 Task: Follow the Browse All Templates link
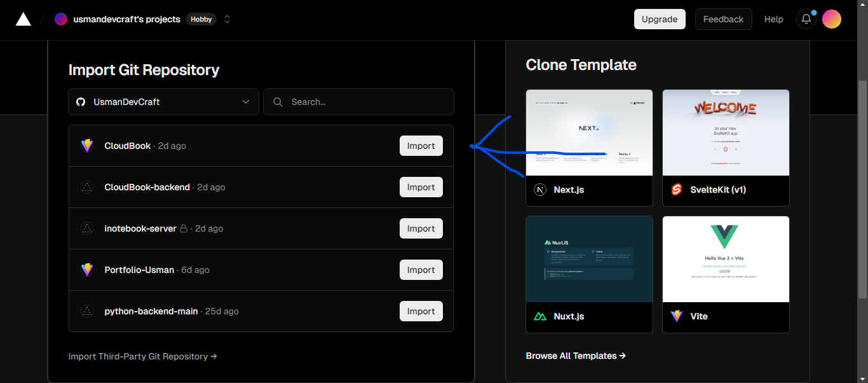pyautogui.click(x=575, y=356)
